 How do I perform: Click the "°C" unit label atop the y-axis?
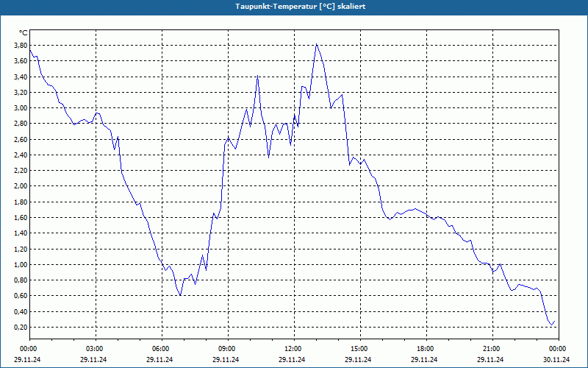[x=24, y=33]
